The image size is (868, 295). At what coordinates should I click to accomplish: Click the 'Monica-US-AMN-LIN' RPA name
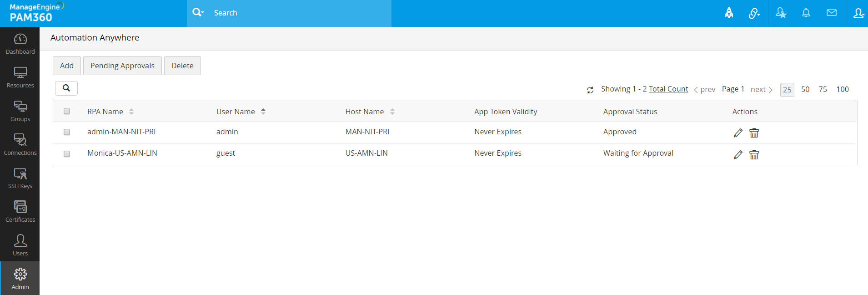click(122, 153)
